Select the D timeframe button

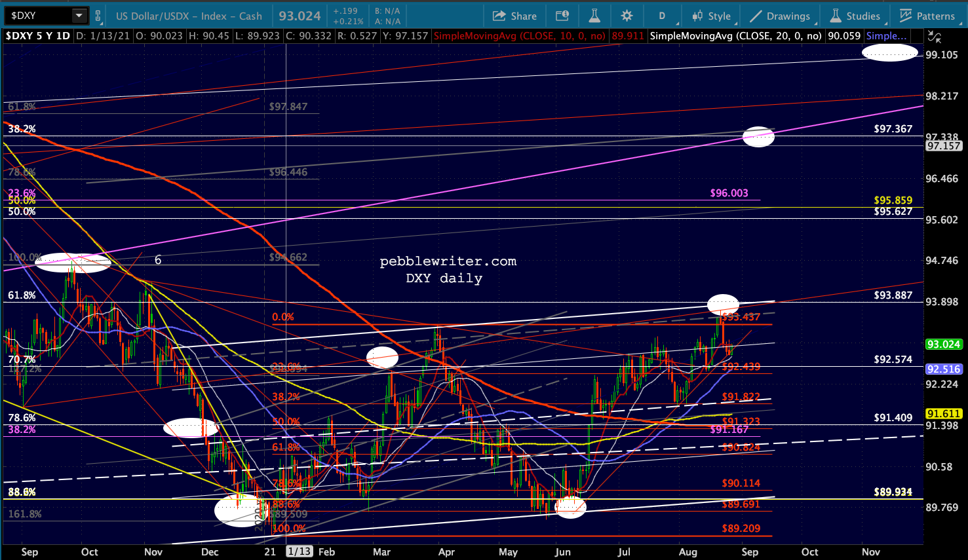pos(662,16)
